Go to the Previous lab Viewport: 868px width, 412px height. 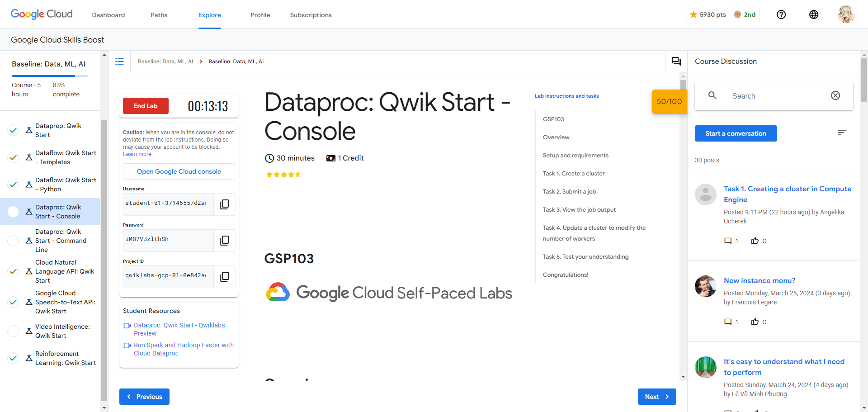coord(144,397)
